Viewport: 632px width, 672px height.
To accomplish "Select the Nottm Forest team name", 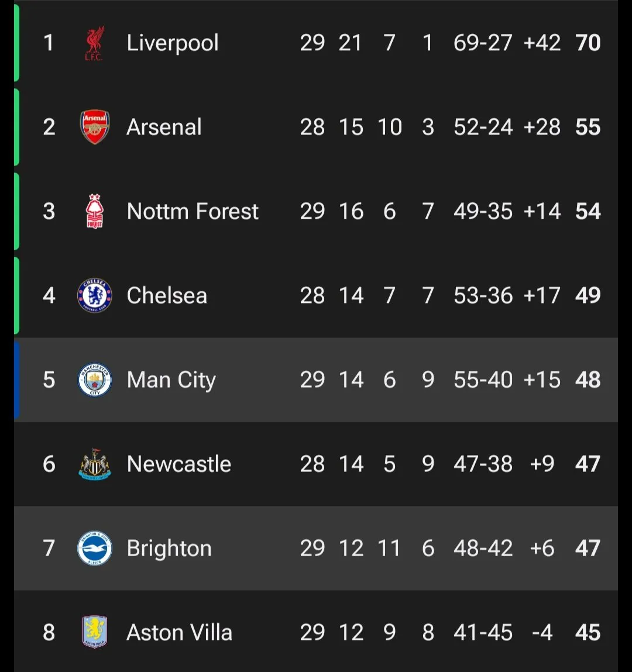I will tap(193, 211).
